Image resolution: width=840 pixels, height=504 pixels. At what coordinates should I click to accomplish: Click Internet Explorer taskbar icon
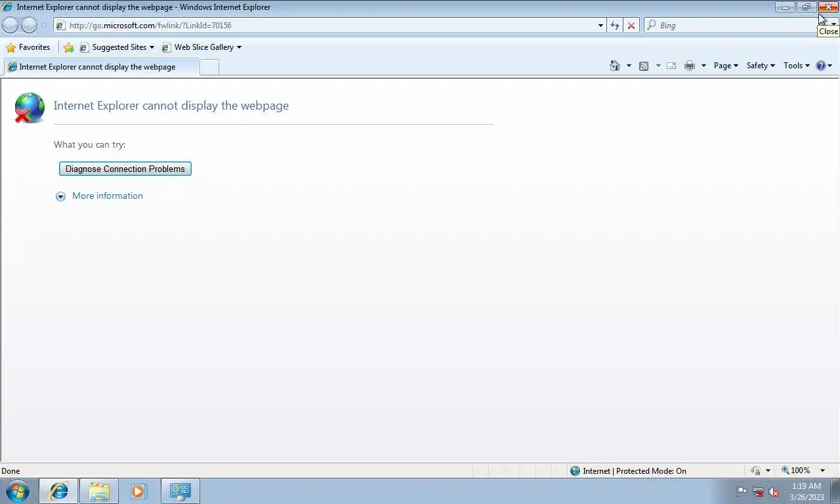pyautogui.click(x=59, y=491)
